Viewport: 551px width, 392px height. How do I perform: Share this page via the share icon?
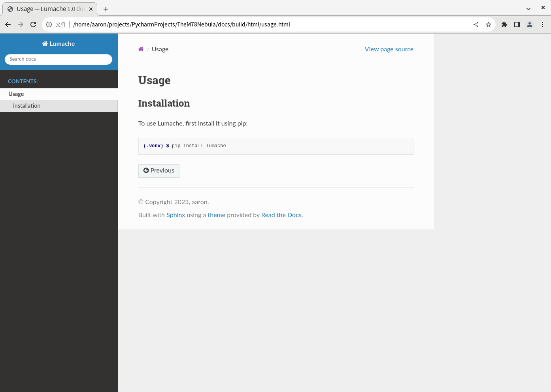[x=476, y=24]
